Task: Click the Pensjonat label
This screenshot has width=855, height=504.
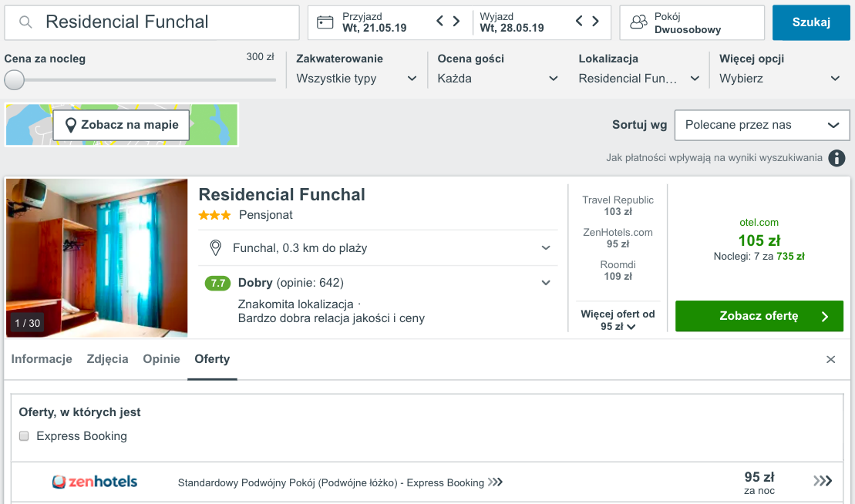Action: 265,215
